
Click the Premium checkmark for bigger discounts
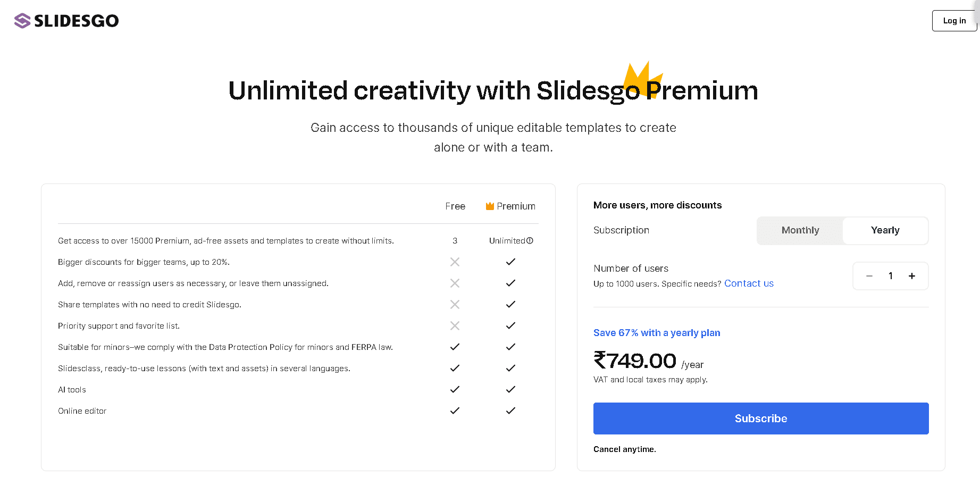point(510,262)
